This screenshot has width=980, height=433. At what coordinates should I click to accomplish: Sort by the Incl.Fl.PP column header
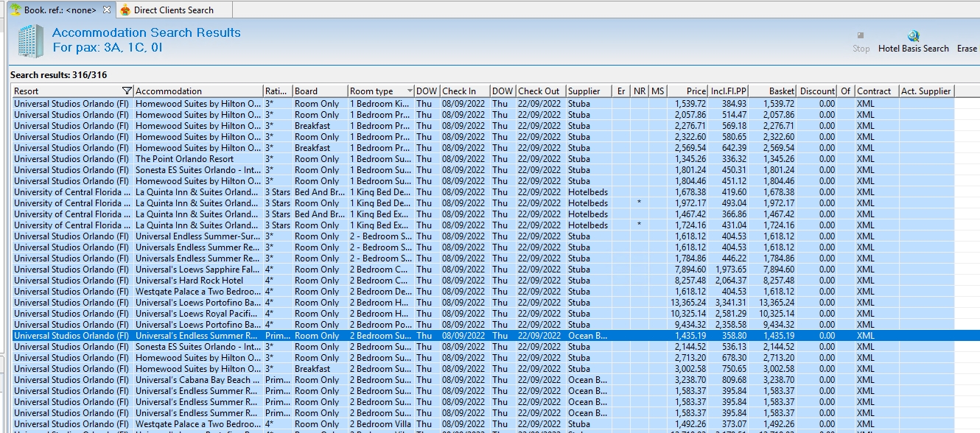coord(729,91)
